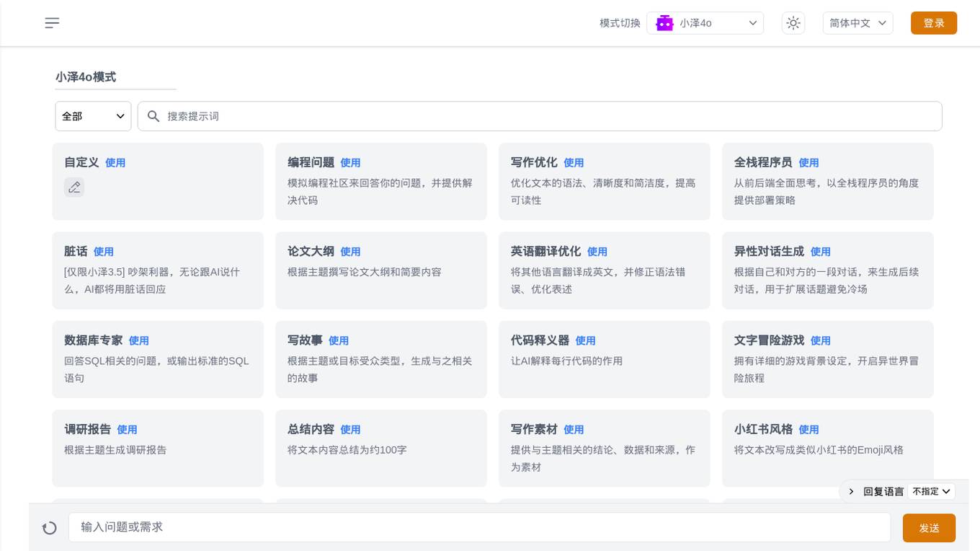Open the 小泽4o model dropdown
Screen dimensions: 980x551
coord(705,23)
